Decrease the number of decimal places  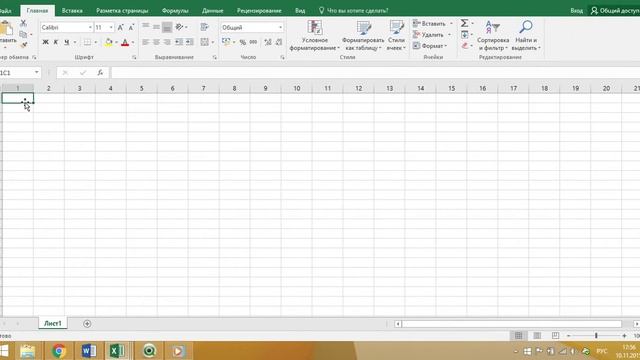pyautogui.click(x=279, y=42)
